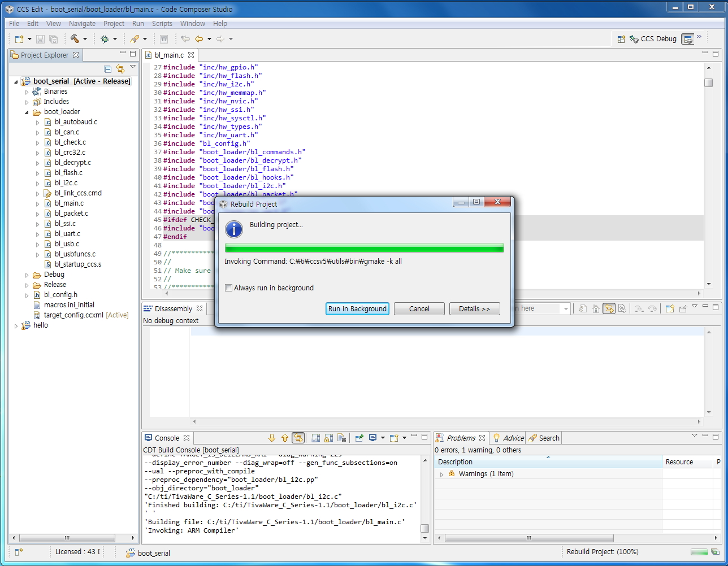This screenshot has height=566, width=728.
Task: Click the Search flashlight toolbar icon
Action: (x=135, y=39)
